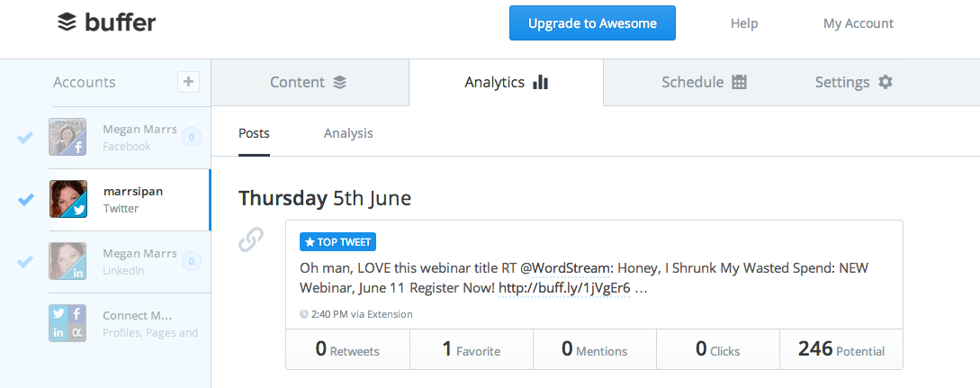
Task: Toggle checkmark for Megan Marrs LinkedIn account
Action: click(25, 261)
